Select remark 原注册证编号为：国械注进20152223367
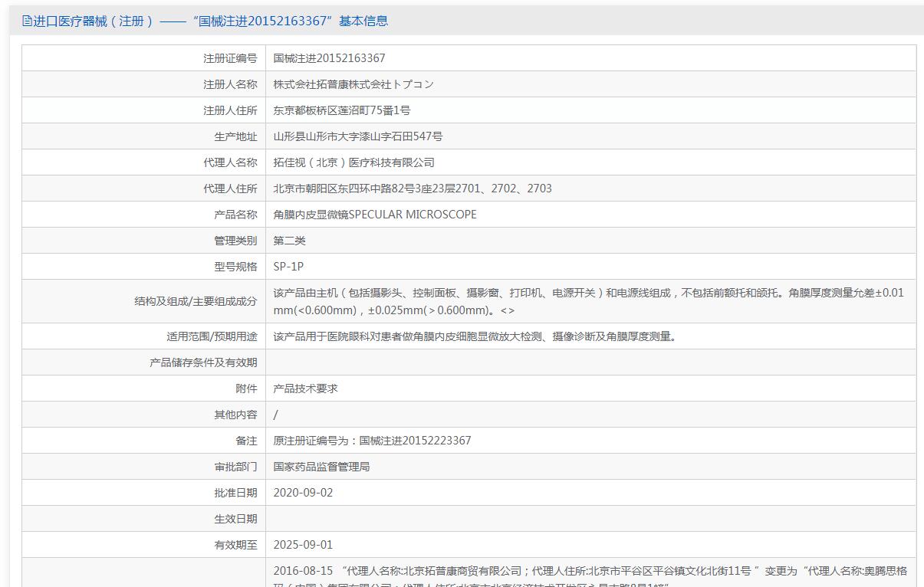This screenshot has width=924, height=587. (373, 441)
